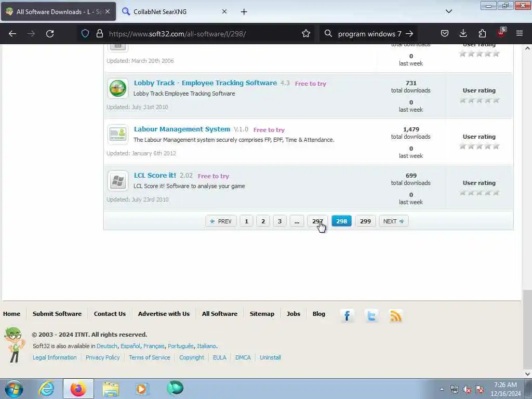The width and height of the screenshot is (532, 399).
Task: Go to page 2 in pagination
Action: point(263,221)
